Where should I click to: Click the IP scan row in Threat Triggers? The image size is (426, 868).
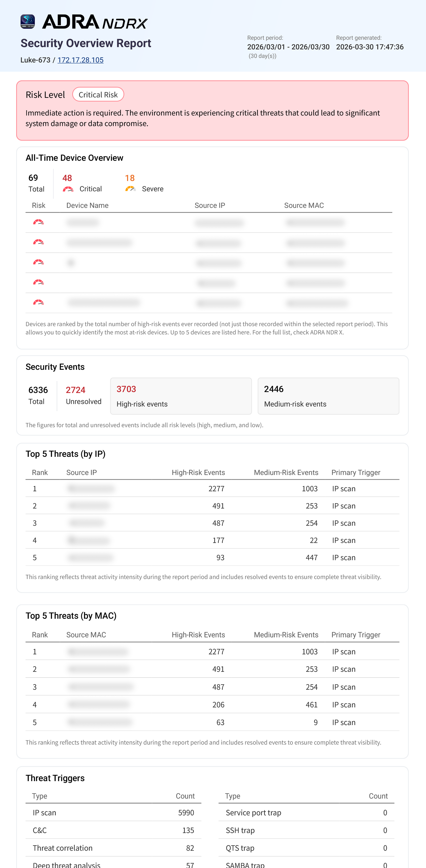[x=113, y=813]
